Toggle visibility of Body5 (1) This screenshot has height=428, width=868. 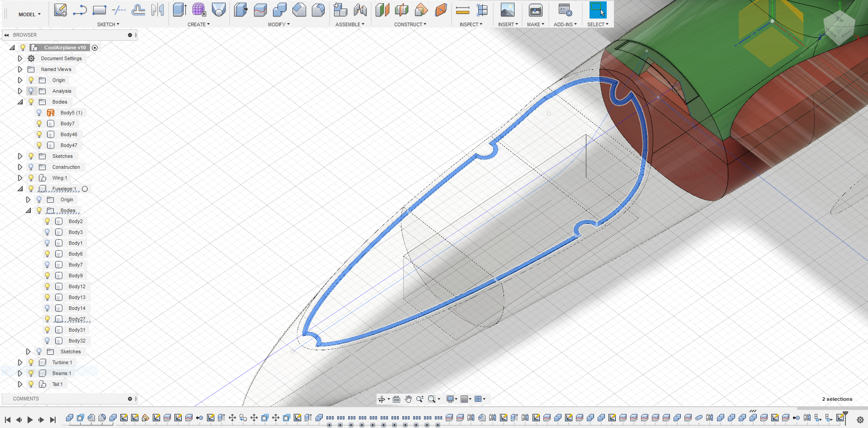click(39, 113)
